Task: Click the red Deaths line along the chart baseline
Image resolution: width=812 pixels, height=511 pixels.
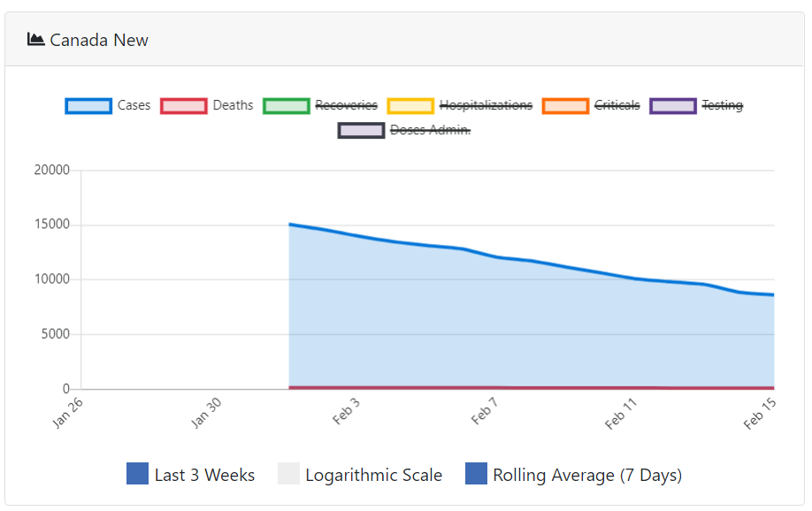Action: 532,387
